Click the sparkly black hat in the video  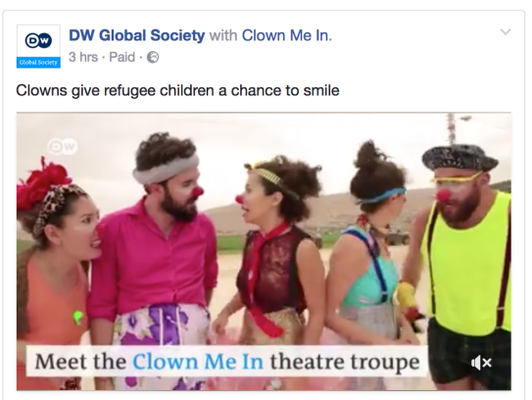[x=459, y=158]
